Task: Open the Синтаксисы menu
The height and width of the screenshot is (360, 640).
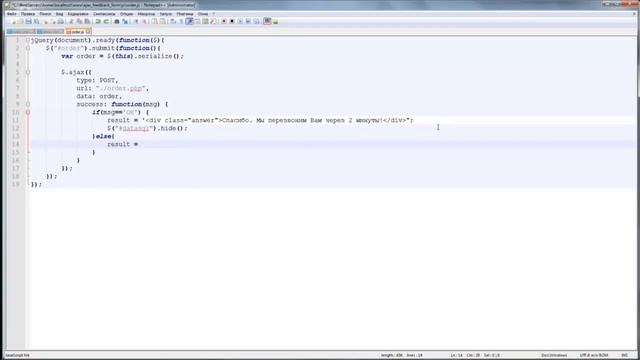Action: [104, 14]
